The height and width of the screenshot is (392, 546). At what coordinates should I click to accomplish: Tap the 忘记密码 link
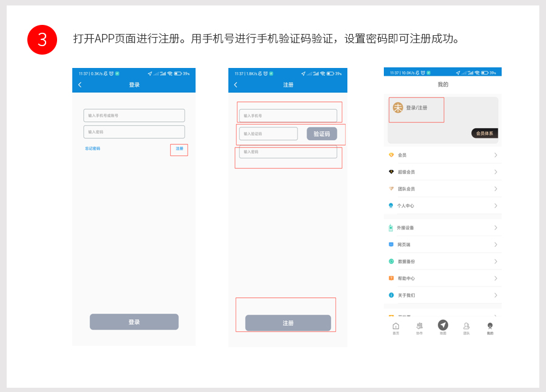coord(93,149)
